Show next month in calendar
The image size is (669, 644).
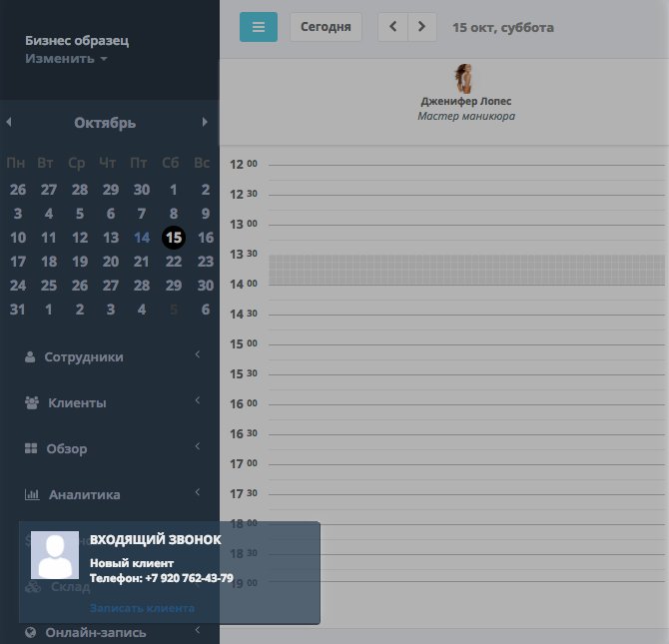[206, 123]
